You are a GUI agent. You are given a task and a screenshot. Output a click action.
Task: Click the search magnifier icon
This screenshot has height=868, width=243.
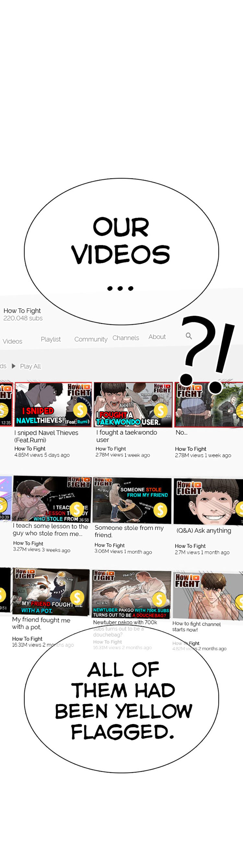pyautogui.click(x=189, y=335)
